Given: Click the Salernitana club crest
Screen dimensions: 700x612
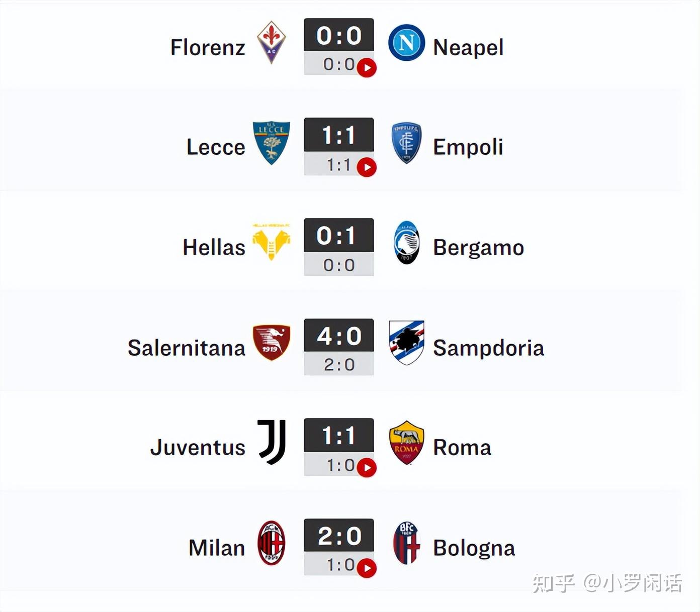Looking at the screenshot, I should pyautogui.click(x=272, y=342).
